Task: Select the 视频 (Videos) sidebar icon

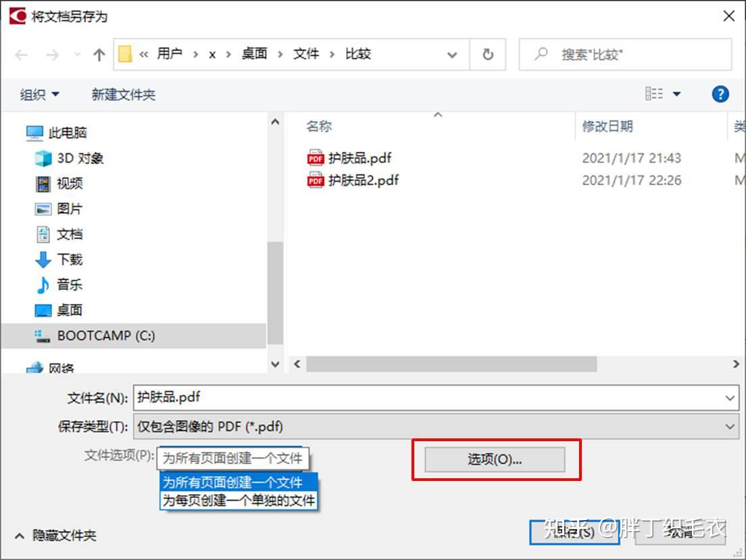Action: coord(43,183)
